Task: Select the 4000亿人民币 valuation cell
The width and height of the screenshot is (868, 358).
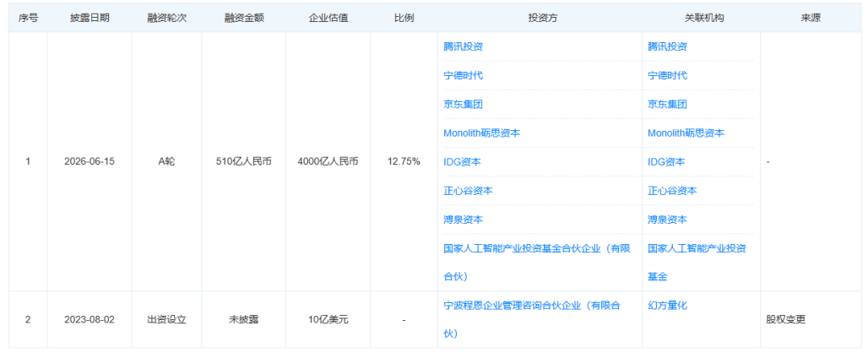Action: [328, 162]
